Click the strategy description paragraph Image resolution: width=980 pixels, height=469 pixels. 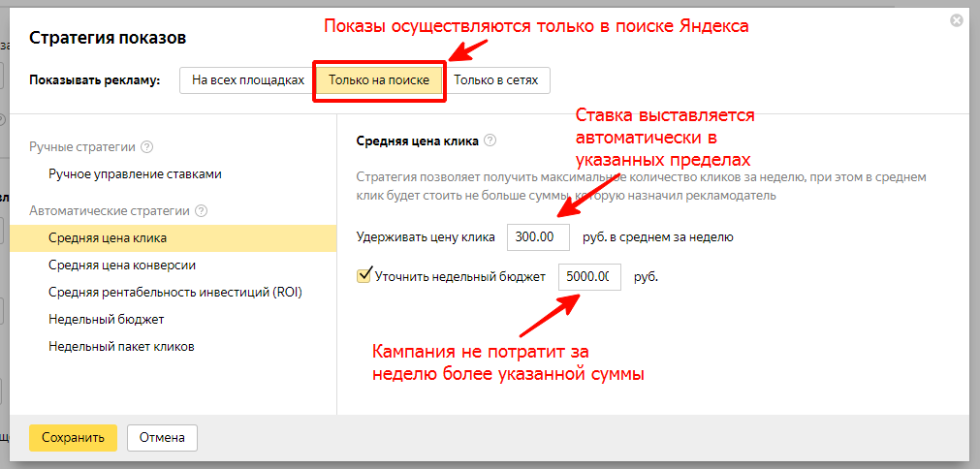[x=641, y=187]
